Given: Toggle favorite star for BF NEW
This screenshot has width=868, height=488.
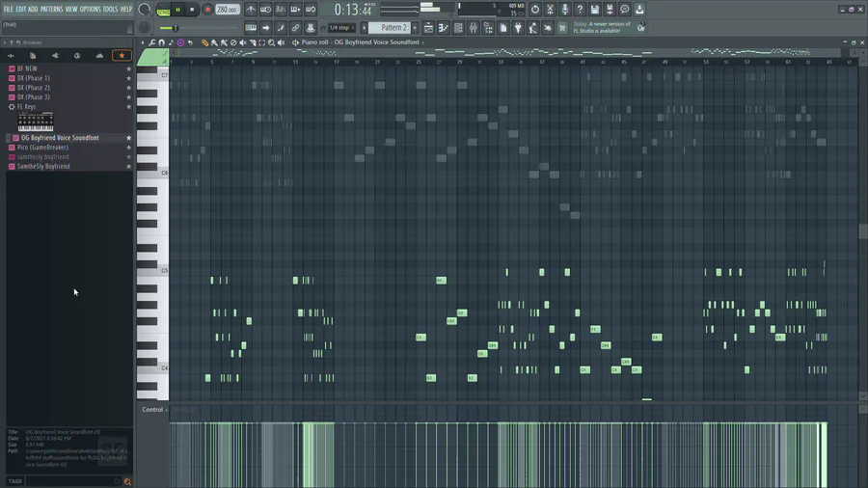Looking at the screenshot, I should (x=128, y=68).
